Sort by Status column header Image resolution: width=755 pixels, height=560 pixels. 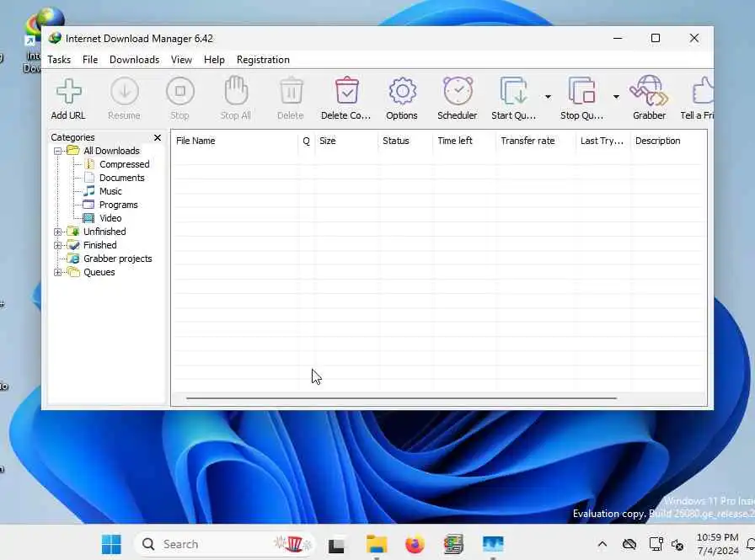[x=405, y=141]
